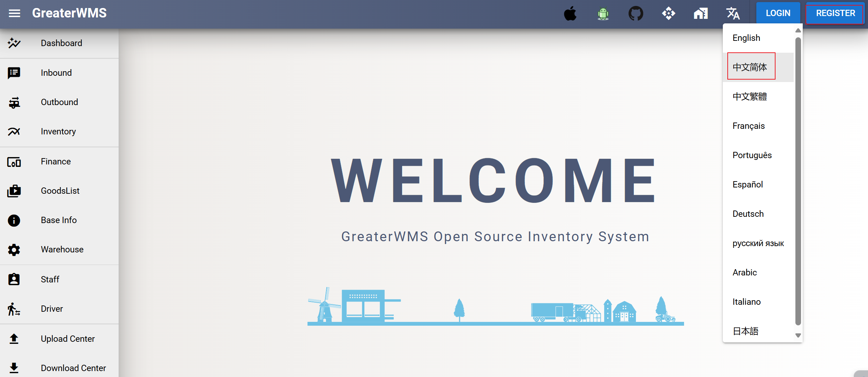Select Deutsch language option
Image resolution: width=868 pixels, height=377 pixels.
(x=748, y=214)
